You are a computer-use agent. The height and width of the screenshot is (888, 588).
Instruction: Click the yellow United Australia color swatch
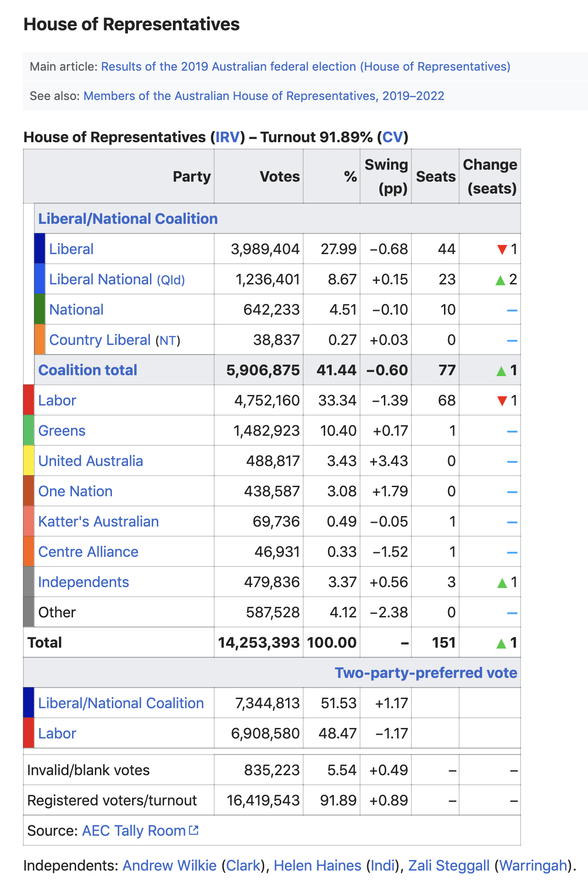(x=28, y=461)
